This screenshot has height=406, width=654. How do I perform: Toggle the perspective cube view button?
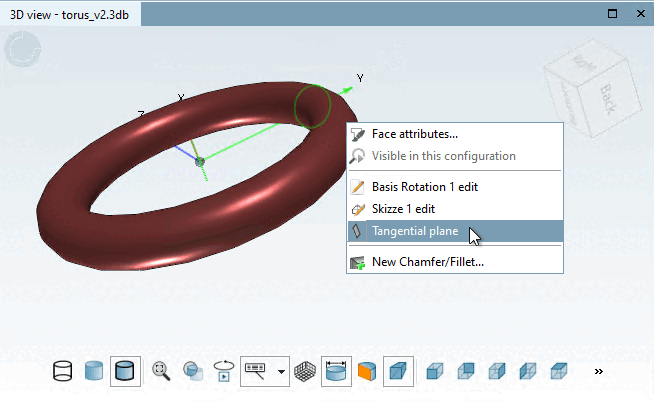398,371
